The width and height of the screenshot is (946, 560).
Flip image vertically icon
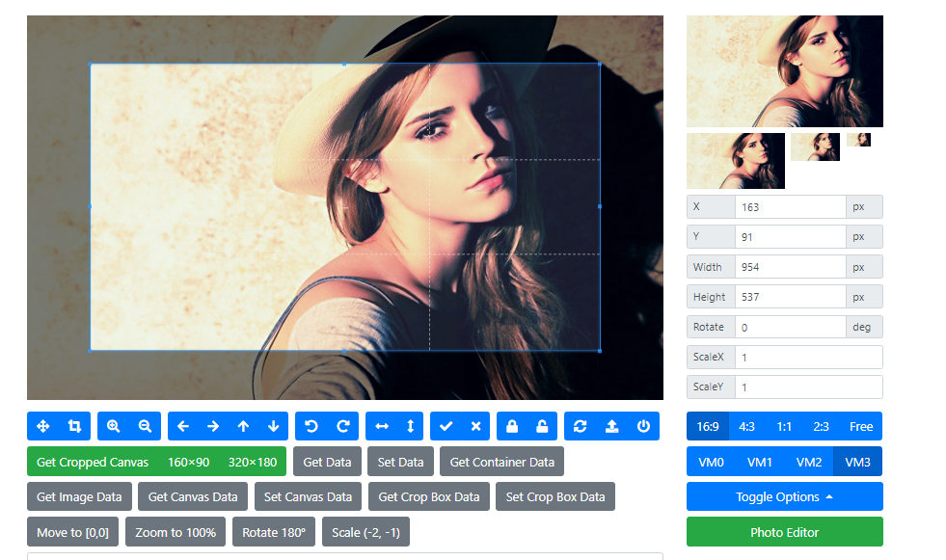pos(410,426)
